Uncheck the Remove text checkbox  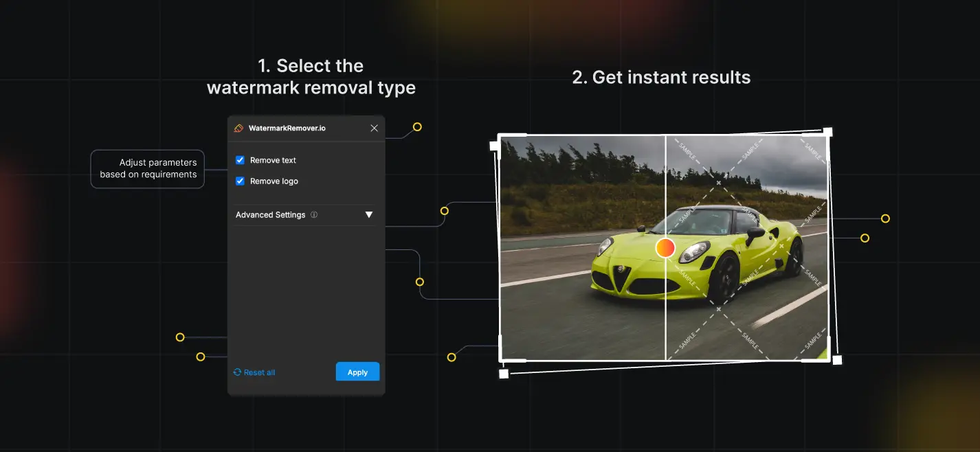[240, 160]
